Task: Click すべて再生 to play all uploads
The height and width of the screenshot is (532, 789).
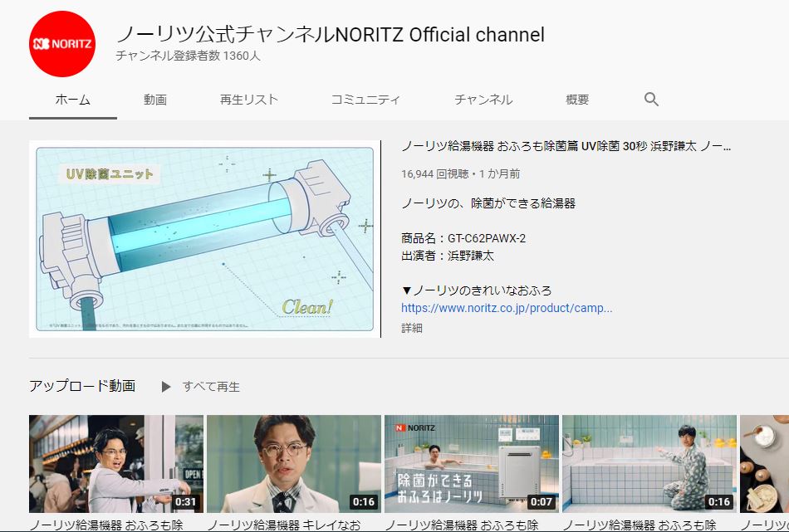Action: (x=211, y=387)
